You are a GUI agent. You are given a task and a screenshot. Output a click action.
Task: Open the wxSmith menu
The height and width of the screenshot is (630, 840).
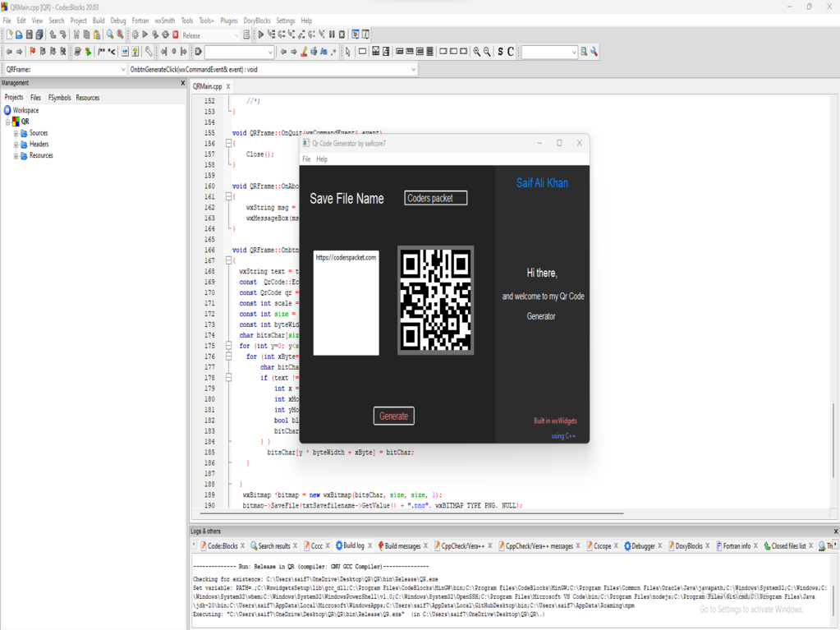click(165, 21)
